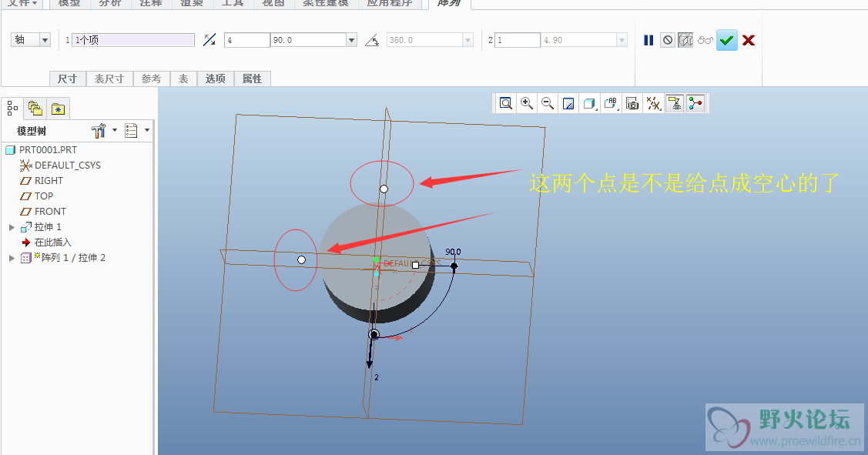
Task: Click the Zoom Out magnifier icon
Action: pyautogui.click(x=548, y=103)
